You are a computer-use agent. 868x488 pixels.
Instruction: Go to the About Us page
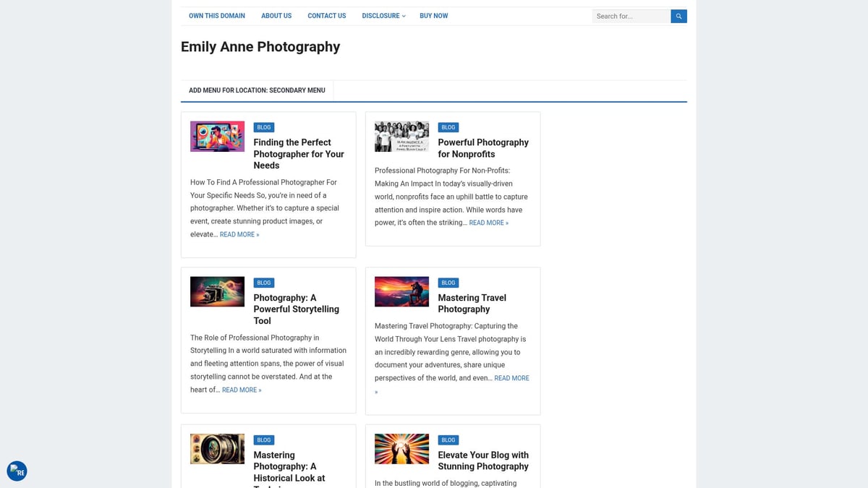click(276, 16)
